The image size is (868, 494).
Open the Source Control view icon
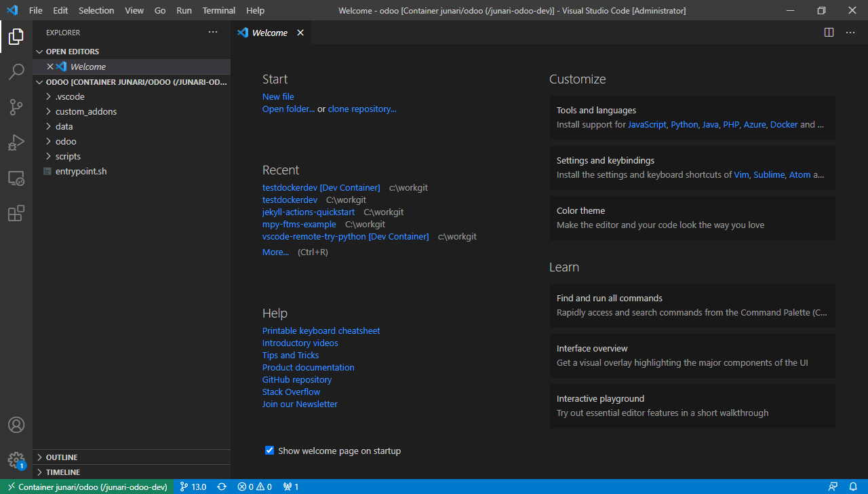pos(16,107)
